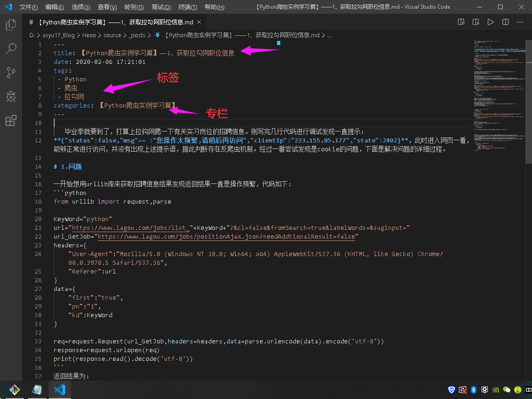Open the 终端(T) menu
The image size is (532, 399).
[187, 7]
